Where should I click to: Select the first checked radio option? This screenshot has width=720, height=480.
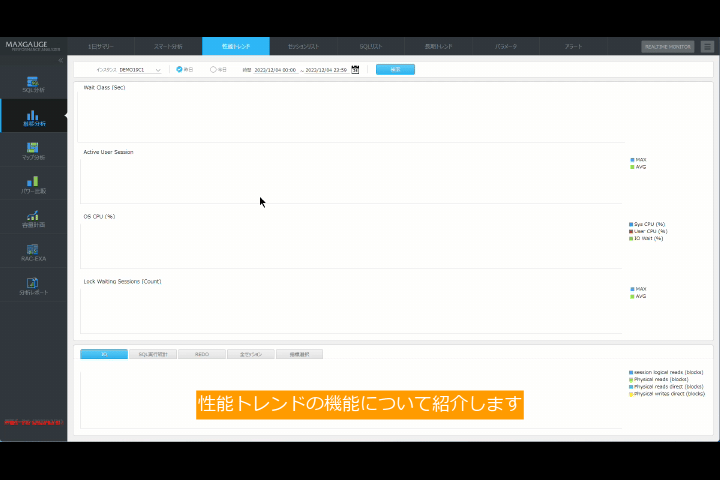coord(179,69)
